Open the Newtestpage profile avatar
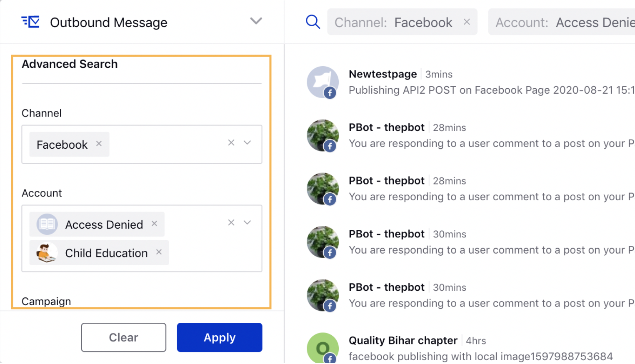This screenshot has width=635, height=364. coord(322,82)
